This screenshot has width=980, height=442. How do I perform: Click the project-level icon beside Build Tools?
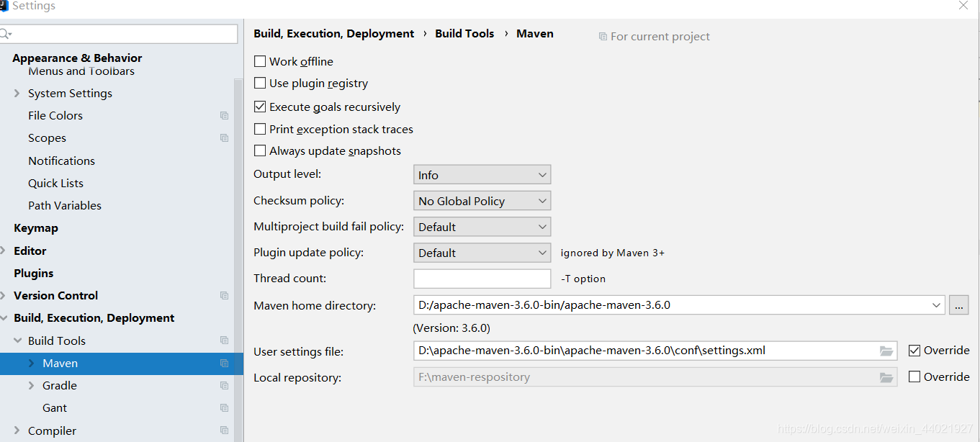click(x=225, y=340)
